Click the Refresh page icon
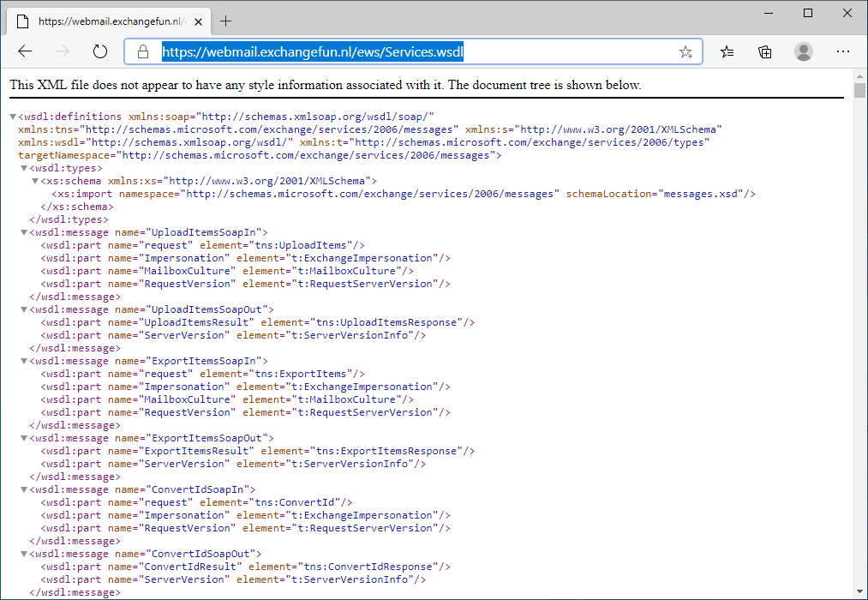Viewport: 868px width, 600px height. [x=100, y=51]
